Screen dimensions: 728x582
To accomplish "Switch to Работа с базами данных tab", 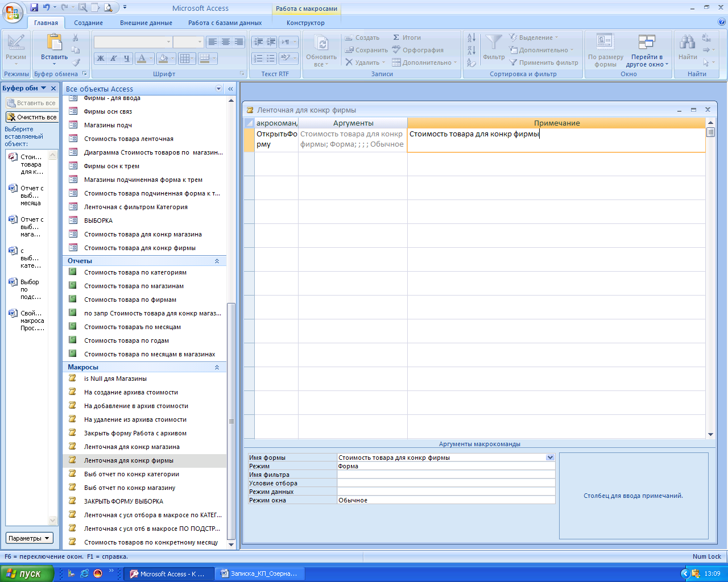I will (225, 23).
